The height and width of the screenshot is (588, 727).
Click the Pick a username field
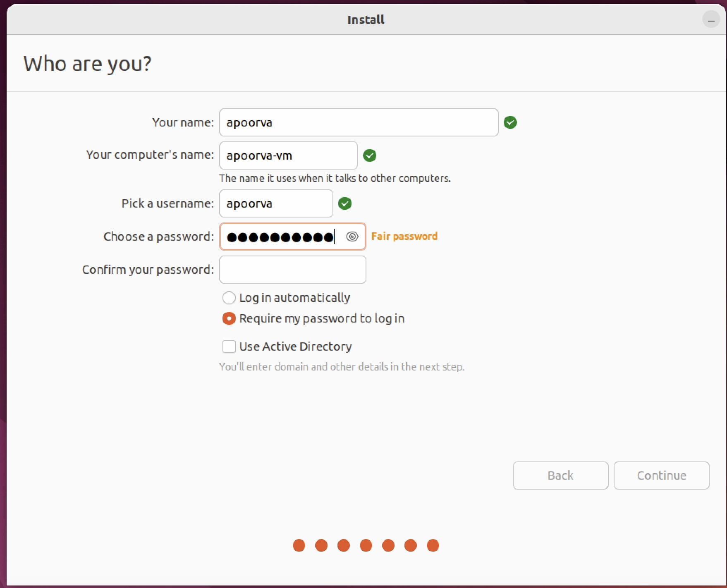(x=276, y=203)
